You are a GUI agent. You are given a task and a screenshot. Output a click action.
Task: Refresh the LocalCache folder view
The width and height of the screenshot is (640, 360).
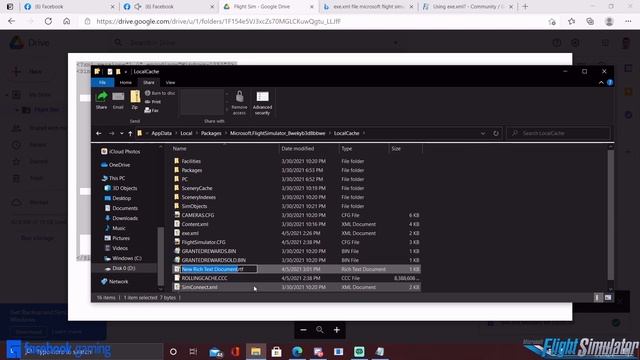click(496, 133)
